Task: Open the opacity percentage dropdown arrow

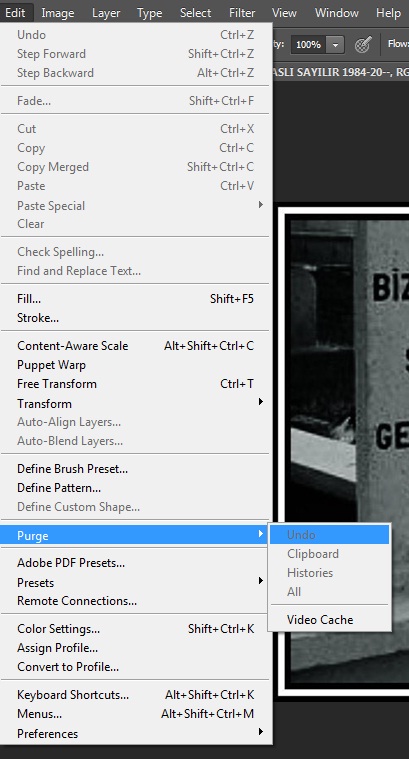Action: pos(335,45)
